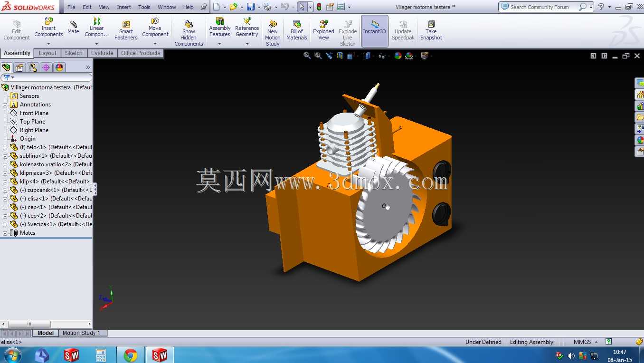Image resolution: width=644 pixels, height=363 pixels.
Task: Open the Move Component dropdown arrow
Action: (x=155, y=44)
